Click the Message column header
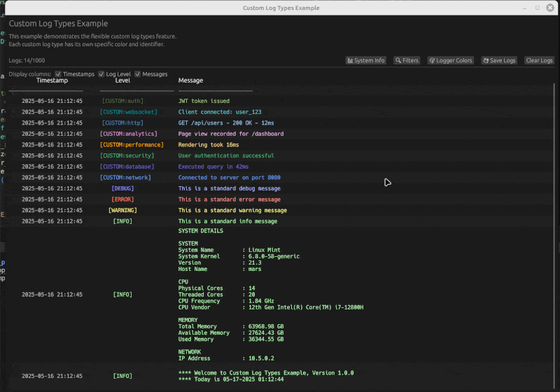The width and height of the screenshot is (560, 392). pos(190,80)
